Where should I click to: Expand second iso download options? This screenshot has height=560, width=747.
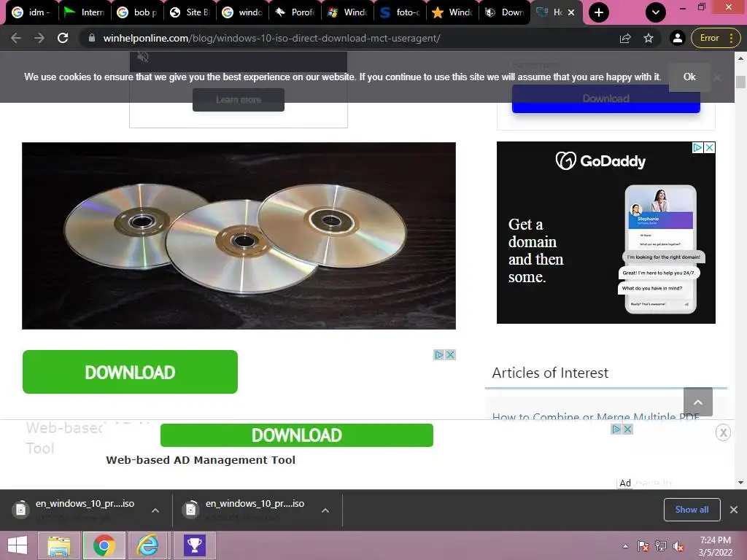tap(325, 510)
